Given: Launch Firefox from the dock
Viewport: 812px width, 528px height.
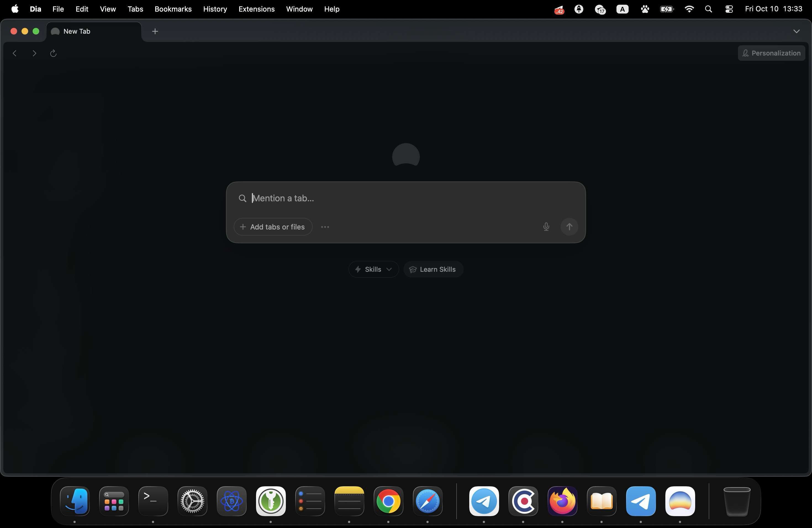Looking at the screenshot, I should (x=562, y=501).
